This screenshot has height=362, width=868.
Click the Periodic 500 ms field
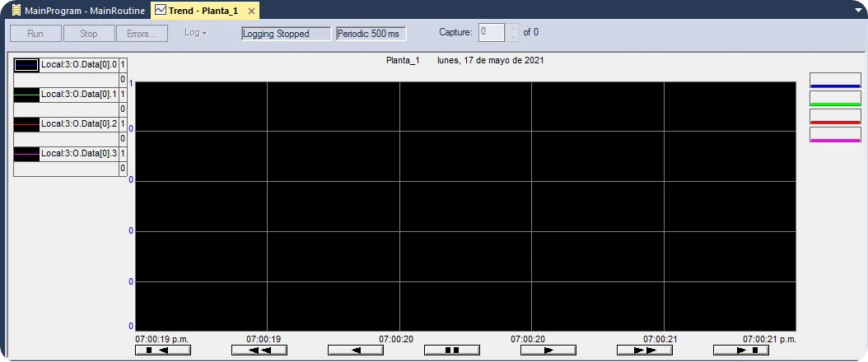point(371,34)
